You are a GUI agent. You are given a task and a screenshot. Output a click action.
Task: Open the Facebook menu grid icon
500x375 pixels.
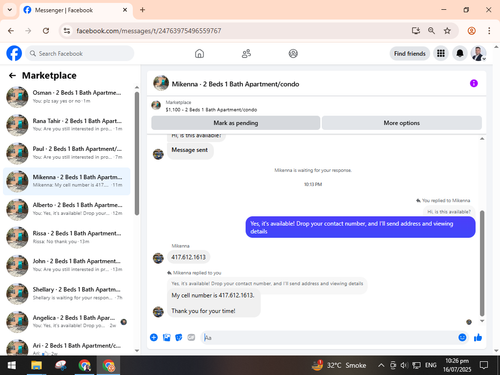(441, 53)
